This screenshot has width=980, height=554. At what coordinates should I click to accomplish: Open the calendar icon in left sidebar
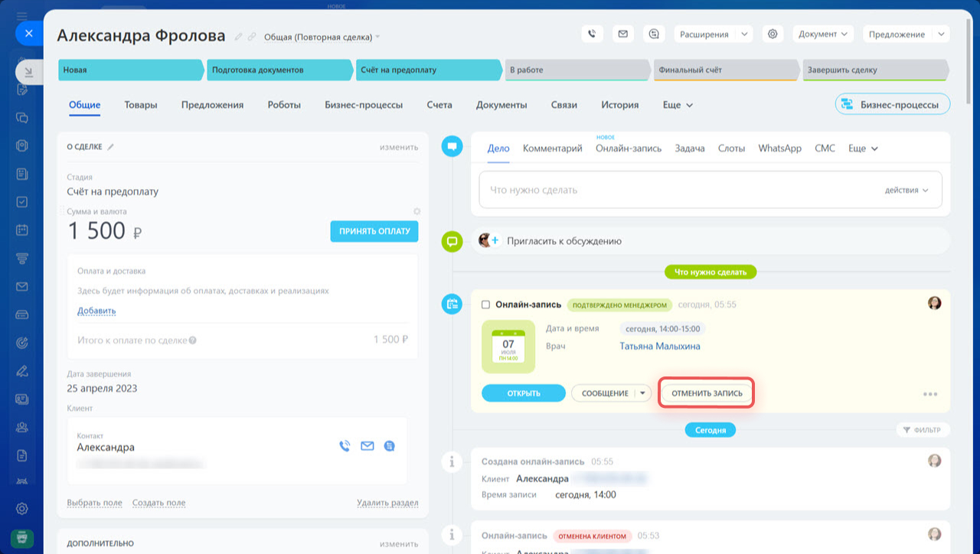pos(22,230)
